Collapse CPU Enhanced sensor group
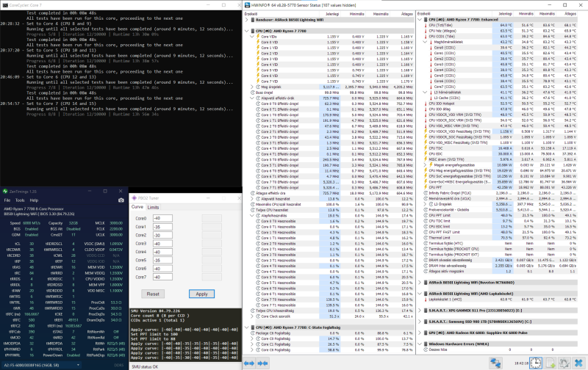 [420, 20]
